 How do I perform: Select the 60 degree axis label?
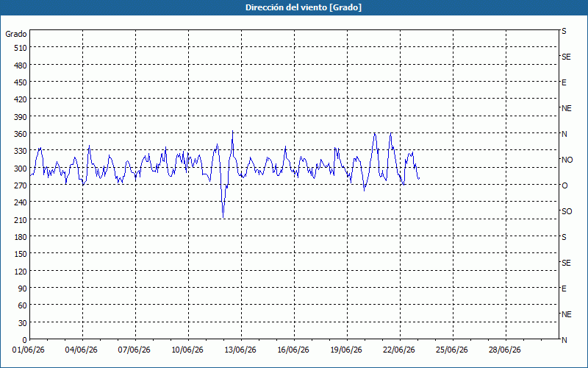(23, 305)
